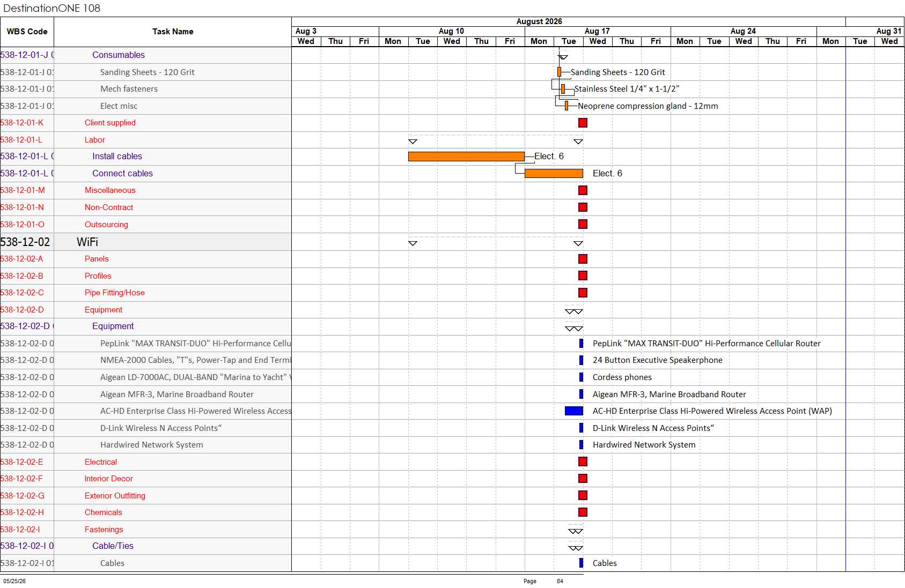Viewport: 905px width, 588px height.
Task: Click the Miscellaneous task name
Action: (110, 190)
